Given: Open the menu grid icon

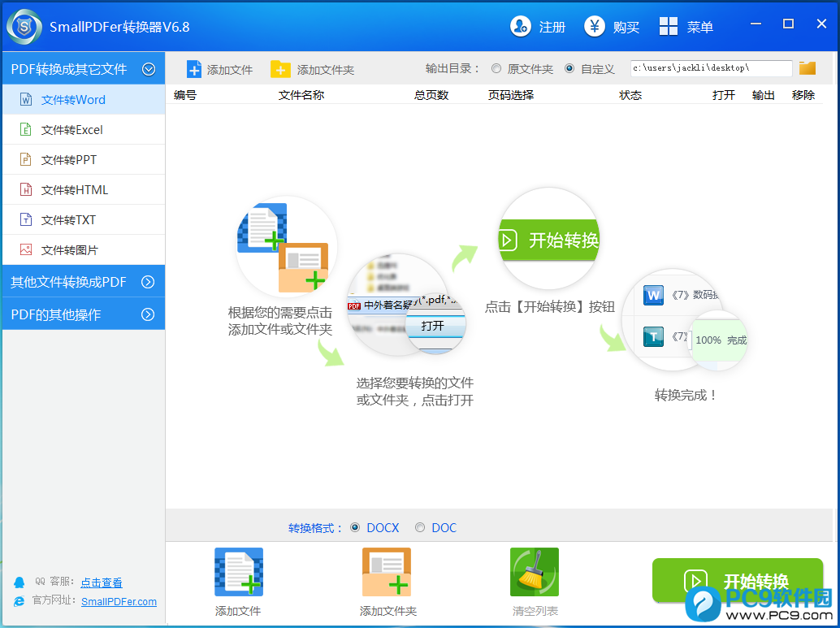Looking at the screenshot, I should (x=668, y=26).
